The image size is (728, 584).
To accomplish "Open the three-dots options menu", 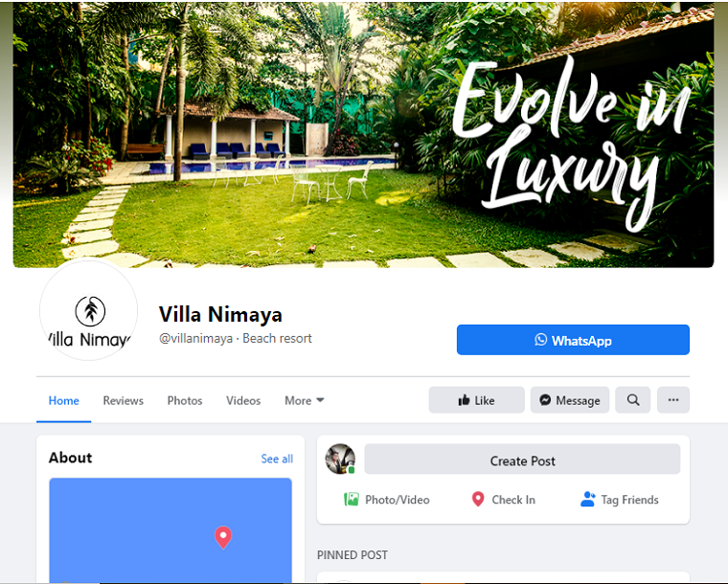I will point(673,400).
